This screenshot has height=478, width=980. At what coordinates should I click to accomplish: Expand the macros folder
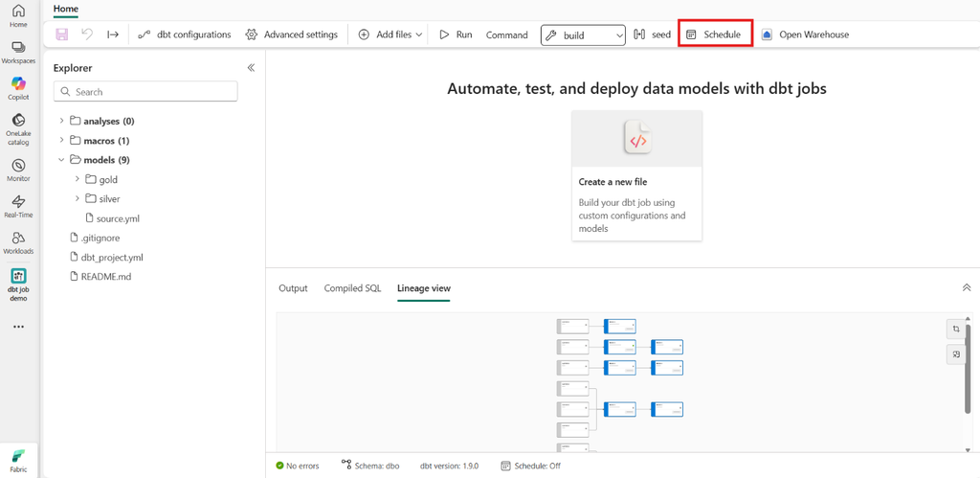61,140
